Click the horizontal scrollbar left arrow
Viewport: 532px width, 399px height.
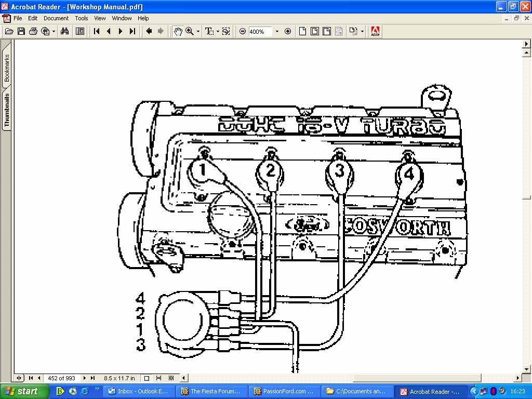pyautogui.click(x=183, y=378)
